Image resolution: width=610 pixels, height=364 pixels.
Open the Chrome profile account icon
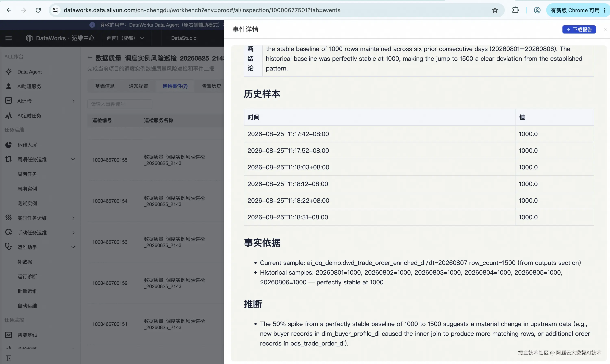[537, 10]
